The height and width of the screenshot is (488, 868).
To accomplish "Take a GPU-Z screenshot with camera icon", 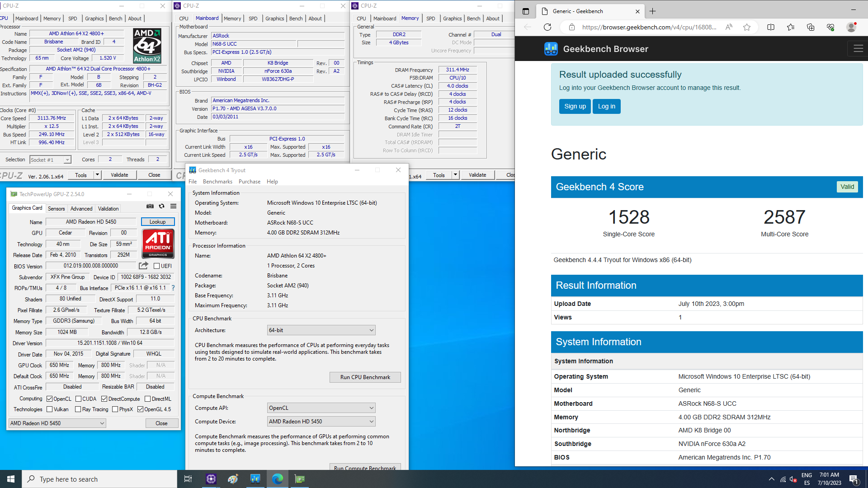I will coord(150,206).
